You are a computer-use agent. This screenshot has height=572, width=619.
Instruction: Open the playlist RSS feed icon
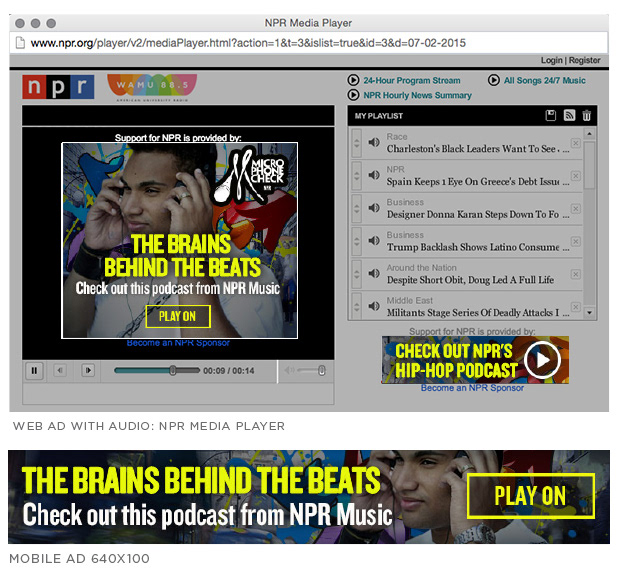(569, 115)
